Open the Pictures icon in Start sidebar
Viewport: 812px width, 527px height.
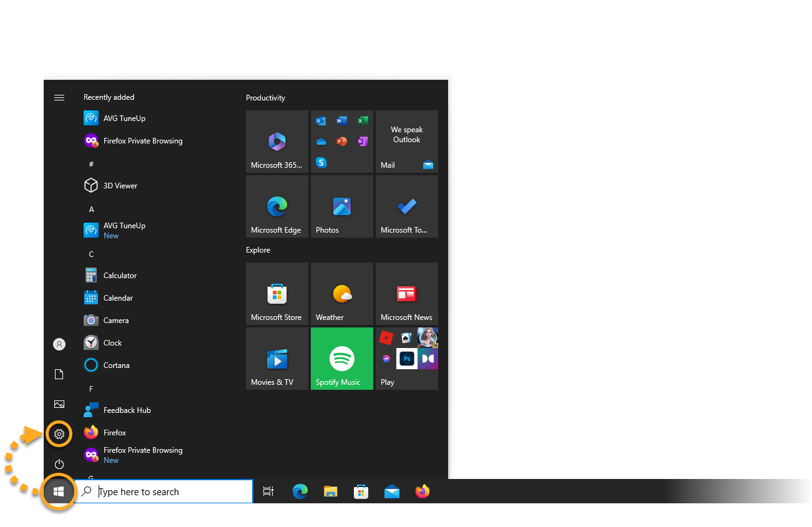coord(59,404)
